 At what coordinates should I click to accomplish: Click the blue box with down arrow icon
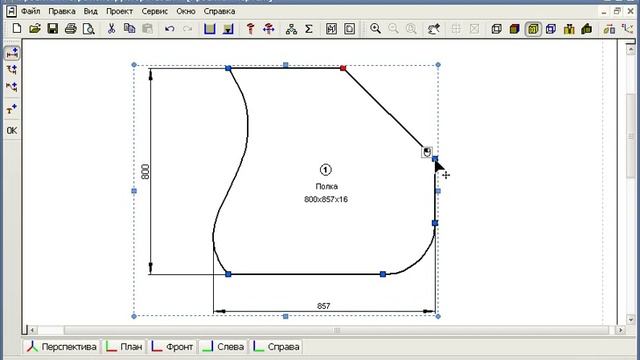click(228, 29)
